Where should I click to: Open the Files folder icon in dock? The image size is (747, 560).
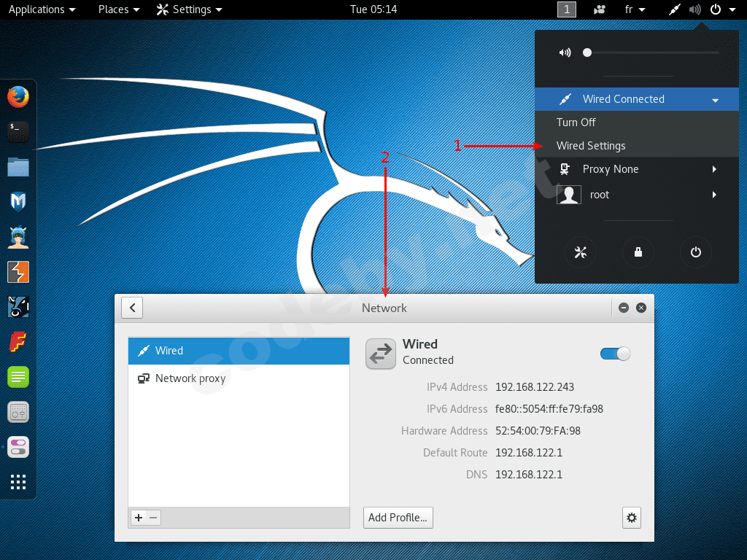[18, 167]
